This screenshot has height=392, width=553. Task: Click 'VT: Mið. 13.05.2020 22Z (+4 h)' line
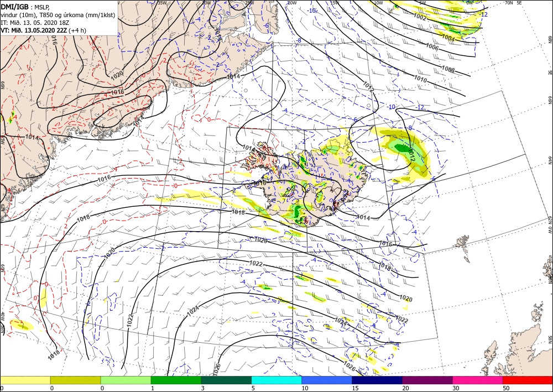pyautogui.click(x=43, y=30)
